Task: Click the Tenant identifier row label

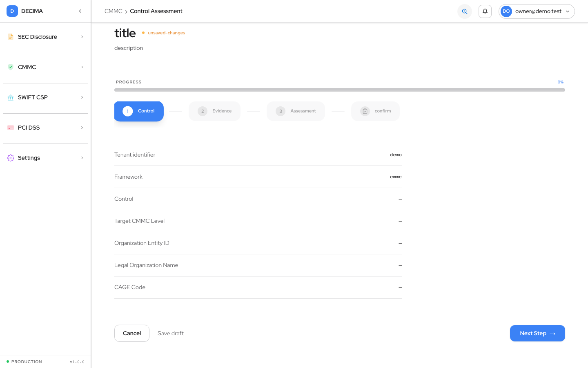Action: tap(135, 155)
